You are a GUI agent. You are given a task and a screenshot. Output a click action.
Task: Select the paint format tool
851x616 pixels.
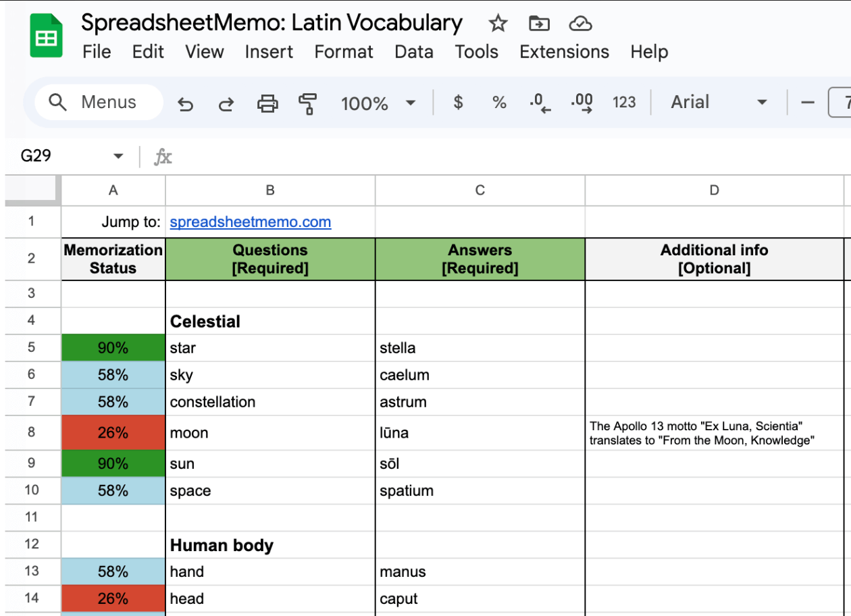[x=307, y=103]
